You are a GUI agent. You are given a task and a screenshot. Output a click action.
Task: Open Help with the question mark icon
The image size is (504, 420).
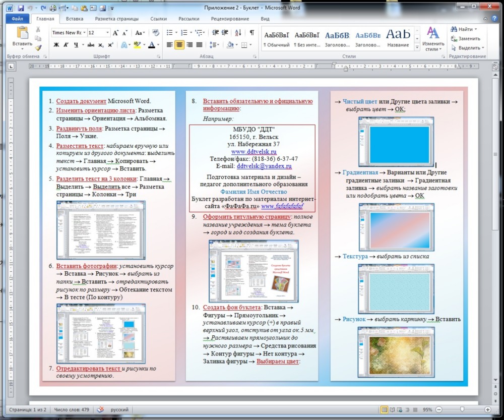point(494,19)
